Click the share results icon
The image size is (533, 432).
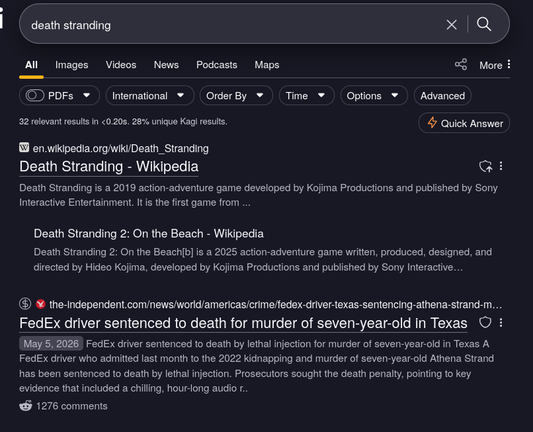pos(461,64)
